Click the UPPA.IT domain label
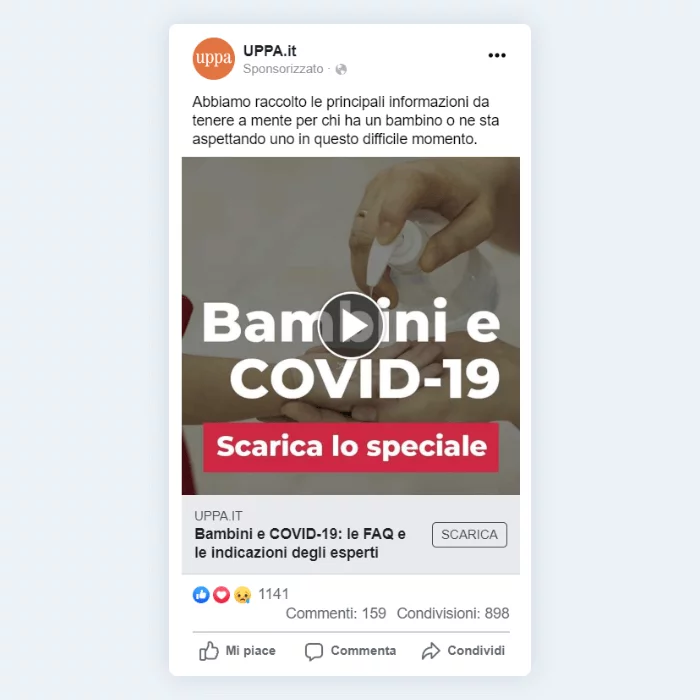The height and width of the screenshot is (700, 700). click(218, 516)
